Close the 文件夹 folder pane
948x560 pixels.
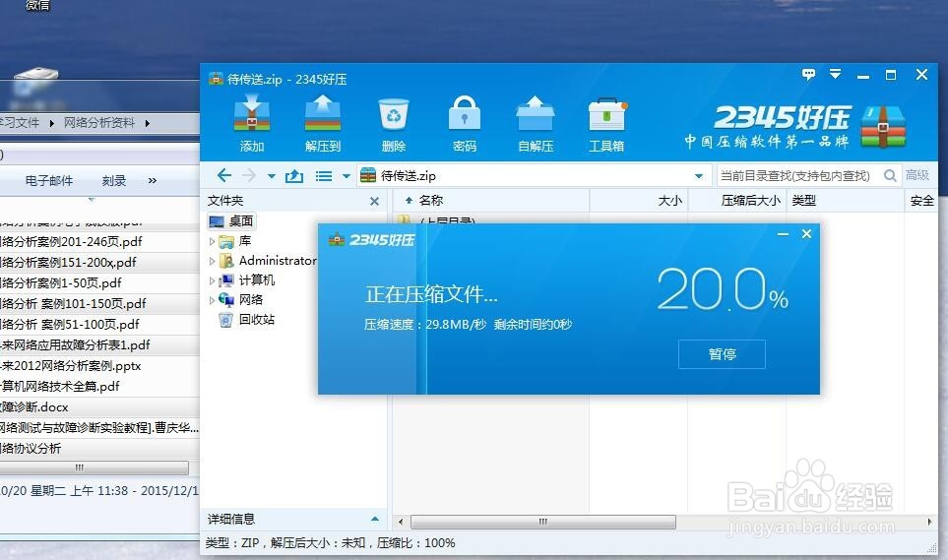(x=375, y=202)
